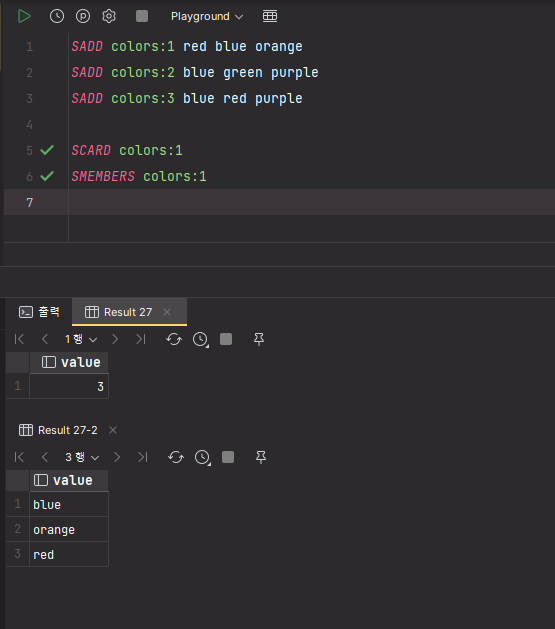Click value column header in Result 27-2

pos(69,480)
